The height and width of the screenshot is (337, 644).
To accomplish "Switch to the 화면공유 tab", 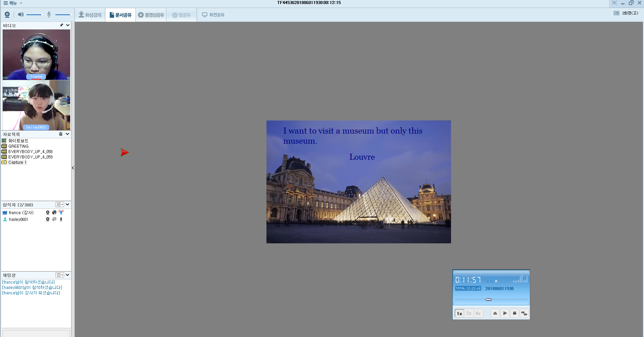I will click(x=213, y=15).
